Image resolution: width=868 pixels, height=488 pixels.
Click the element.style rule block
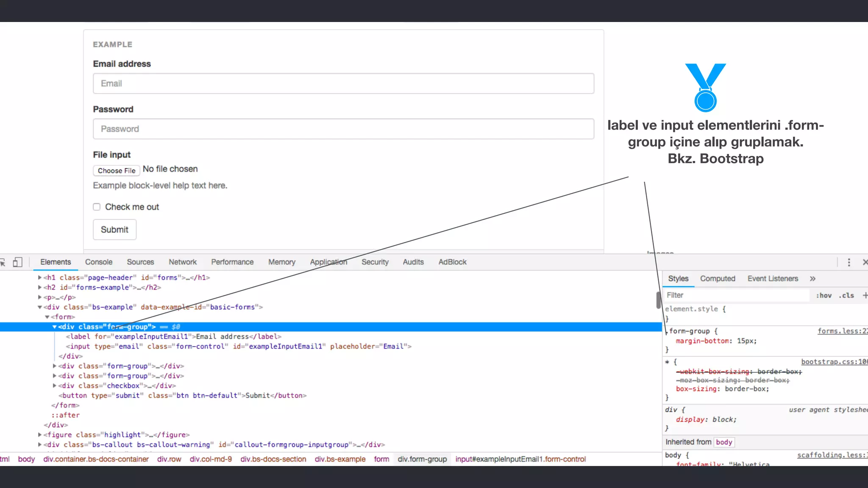point(696,313)
